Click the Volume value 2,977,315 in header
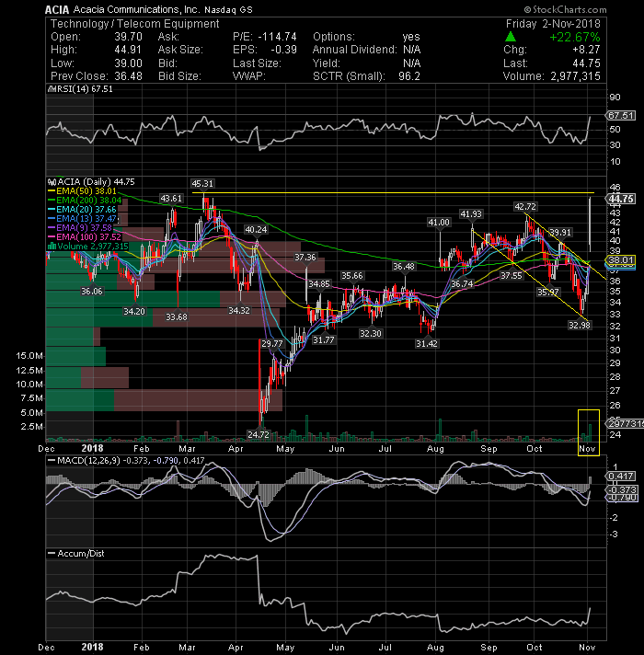This screenshot has height=655, width=644. coord(575,76)
